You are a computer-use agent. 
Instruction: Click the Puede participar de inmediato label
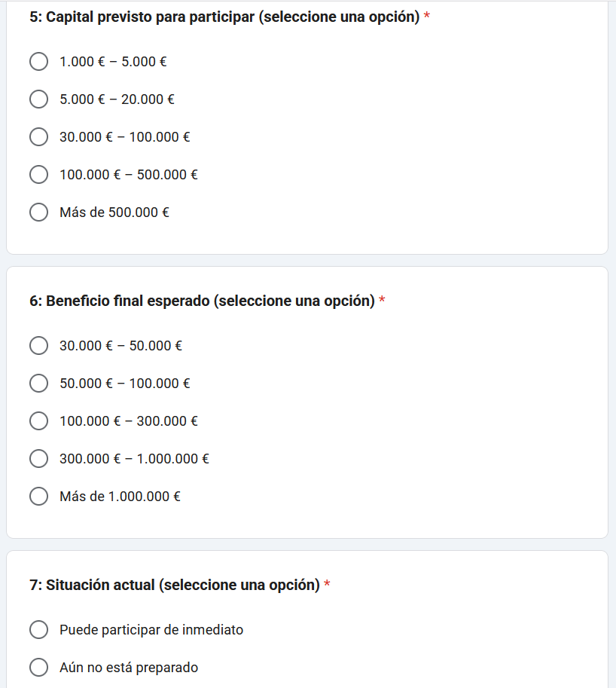tap(151, 630)
